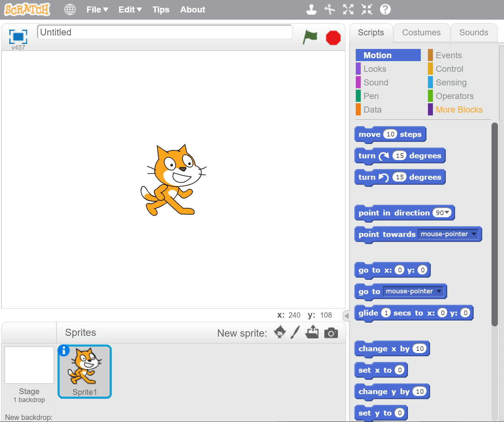Select the Sprite1 thumbnail
This screenshot has width=504, height=422.
click(x=85, y=372)
